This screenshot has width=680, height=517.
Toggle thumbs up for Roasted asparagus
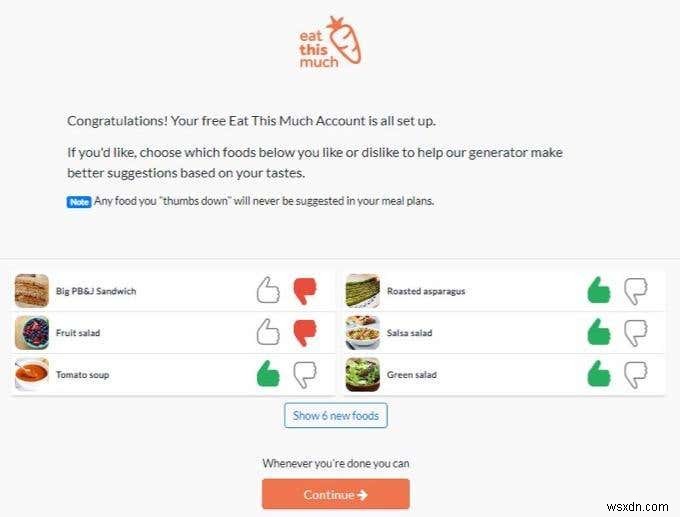click(x=598, y=291)
